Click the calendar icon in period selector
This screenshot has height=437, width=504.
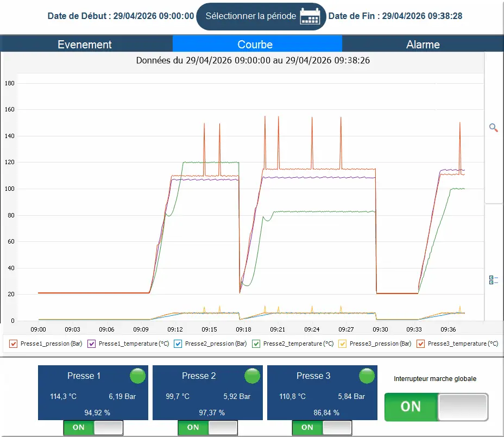[x=310, y=16]
